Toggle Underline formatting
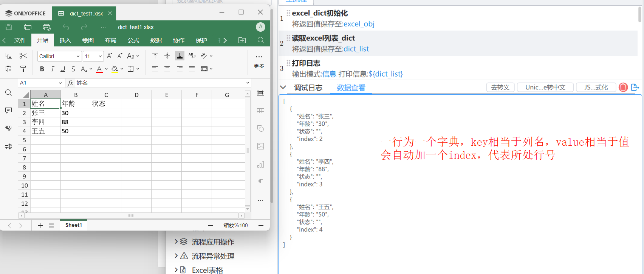Image resolution: width=644 pixels, height=274 pixels. point(63,69)
